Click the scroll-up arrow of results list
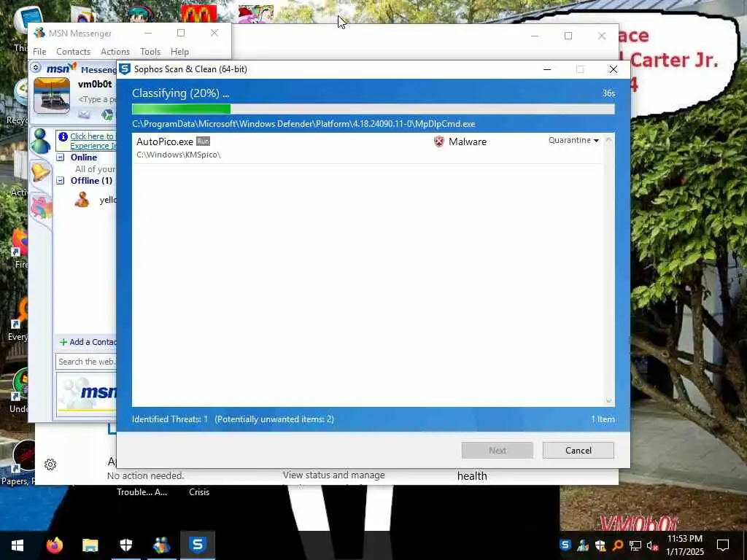 (608, 140)
